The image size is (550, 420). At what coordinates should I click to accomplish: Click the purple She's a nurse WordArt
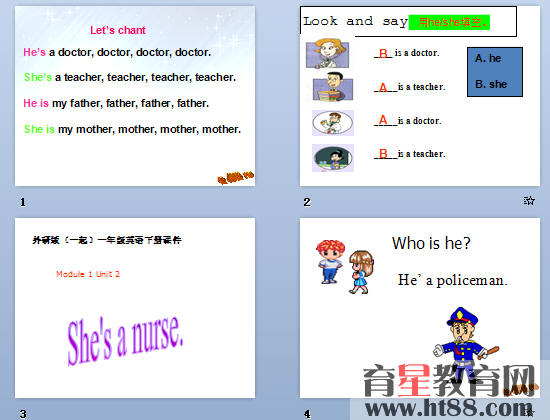pos(125,339)
